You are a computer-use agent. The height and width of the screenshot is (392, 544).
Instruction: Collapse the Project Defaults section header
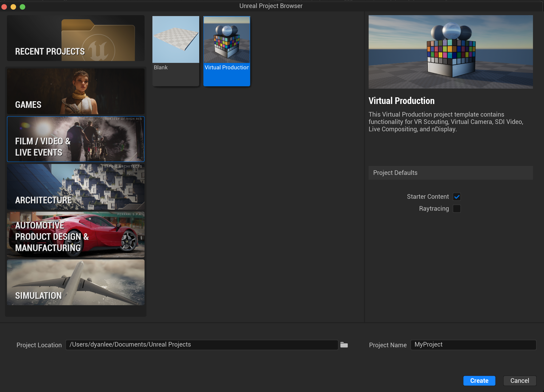(450, 173)
